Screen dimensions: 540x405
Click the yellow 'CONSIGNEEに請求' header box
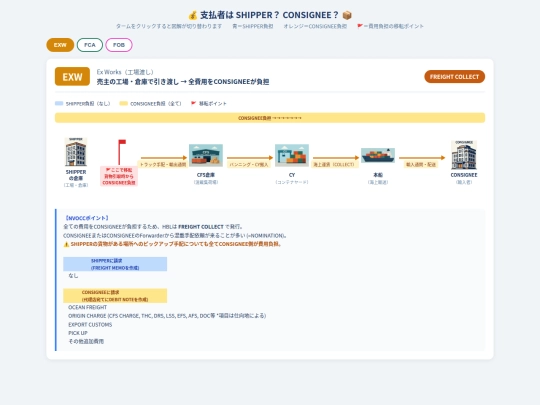click(x=115, y=296)
